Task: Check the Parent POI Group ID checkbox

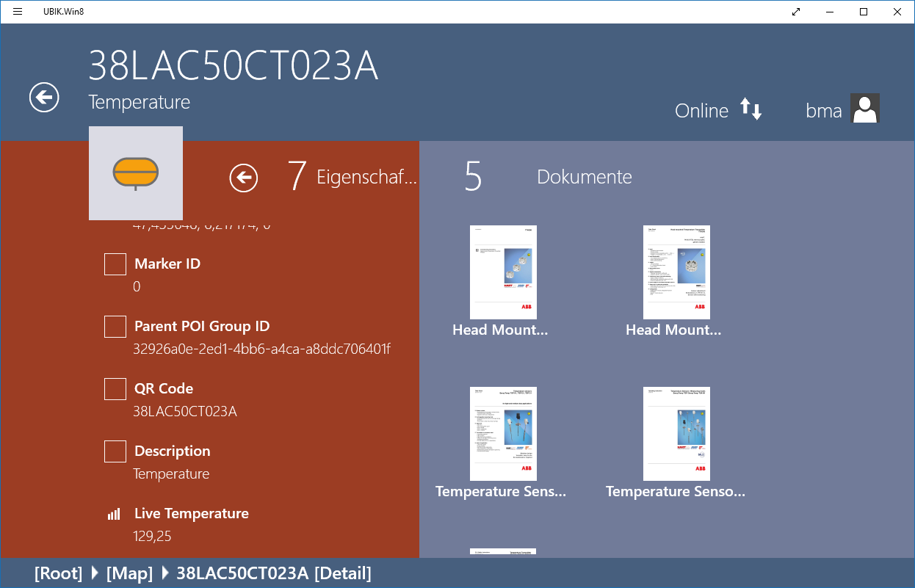Action: pos(115,327)
